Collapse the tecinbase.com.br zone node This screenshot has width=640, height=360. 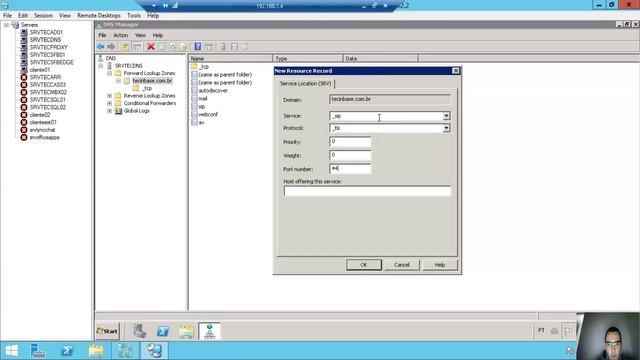click(118, 81)
